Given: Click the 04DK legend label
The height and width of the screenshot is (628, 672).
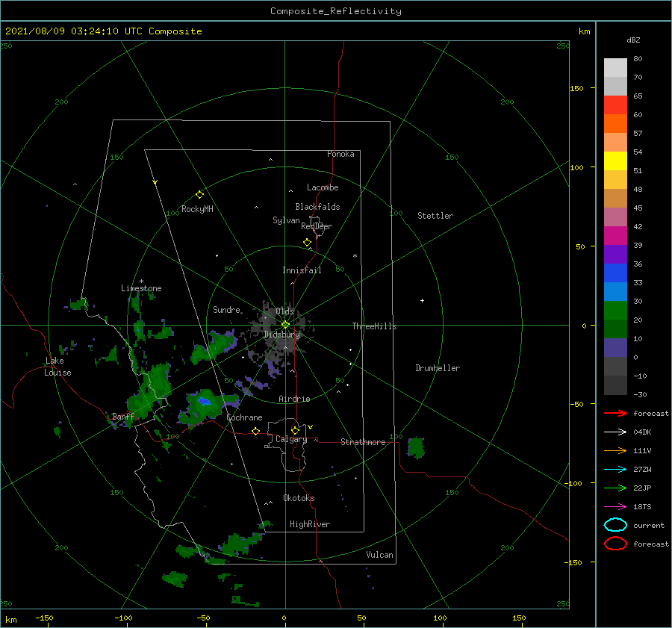Looking at the screenshot, I should coord(642,432).
